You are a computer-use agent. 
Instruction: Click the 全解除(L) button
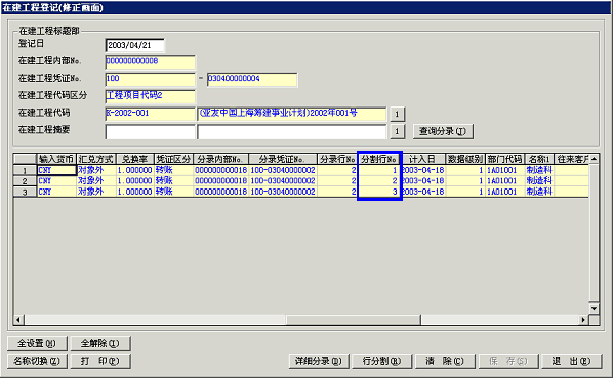100,343
